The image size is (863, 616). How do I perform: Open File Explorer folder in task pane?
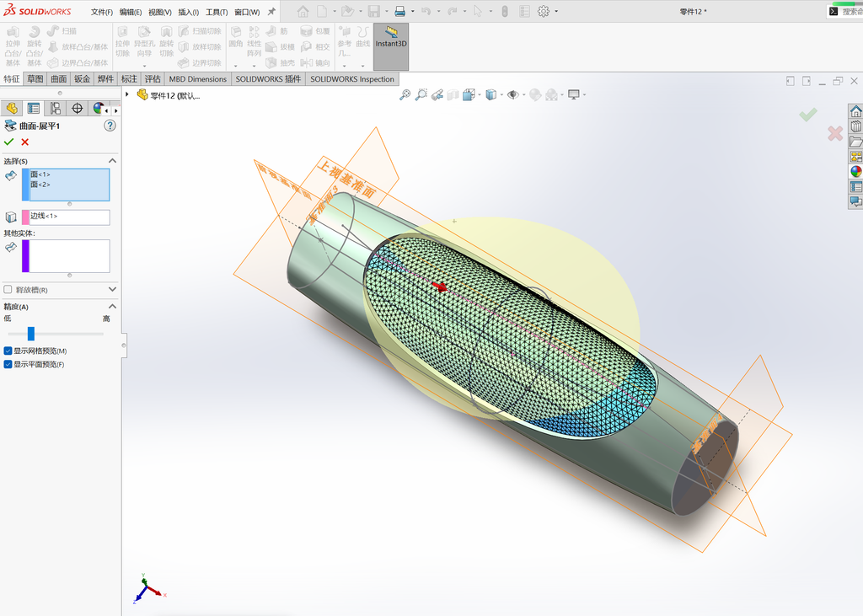point(856,142)
